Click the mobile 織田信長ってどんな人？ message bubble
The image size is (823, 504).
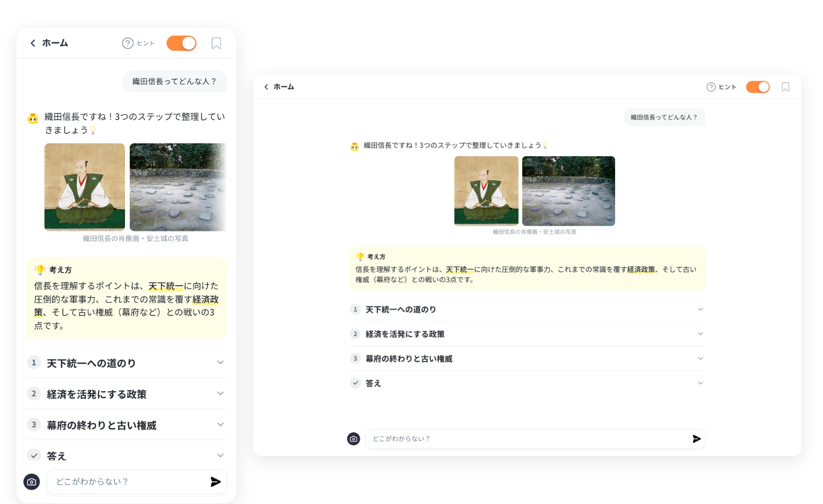(175, 81)
